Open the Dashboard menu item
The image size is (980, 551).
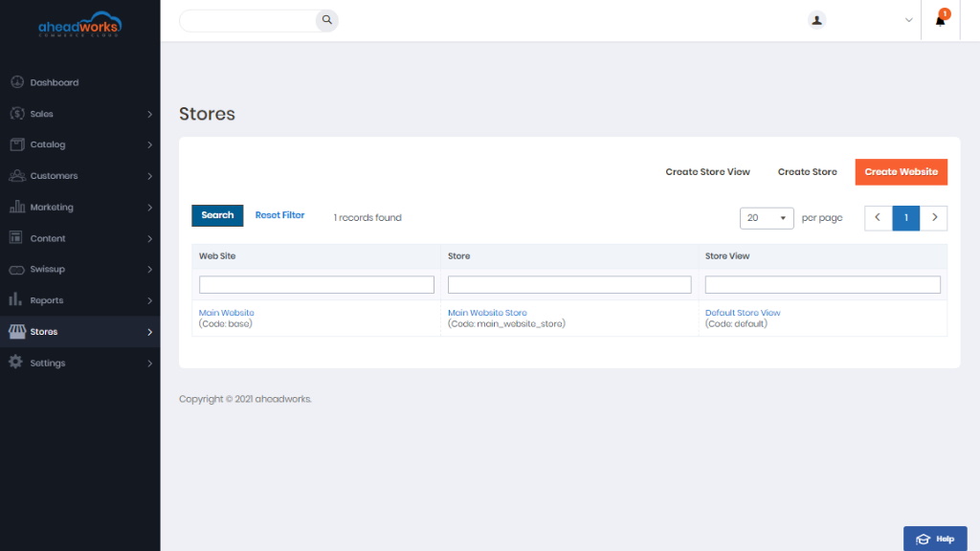(80, 82)
